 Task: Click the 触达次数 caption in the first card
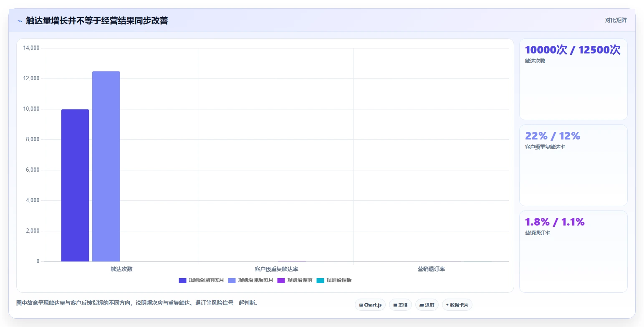pyautogui.click(x=535, y=61)
